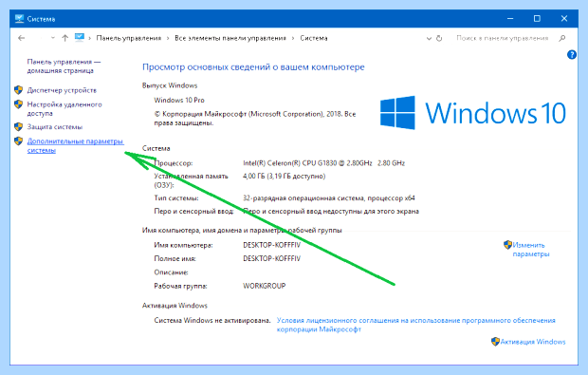Open help with blue question mark icon
Image resolution: width=588 pixels, height=375 pixels.
[572, 55]
